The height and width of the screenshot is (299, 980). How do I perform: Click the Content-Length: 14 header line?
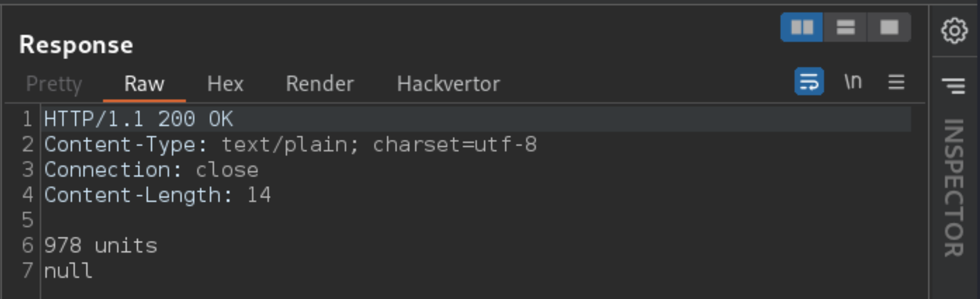(x=158, y=195)
